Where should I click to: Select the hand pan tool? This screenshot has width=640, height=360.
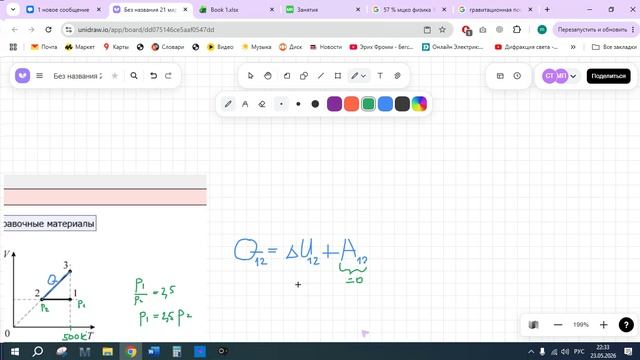tap(268, 76)
